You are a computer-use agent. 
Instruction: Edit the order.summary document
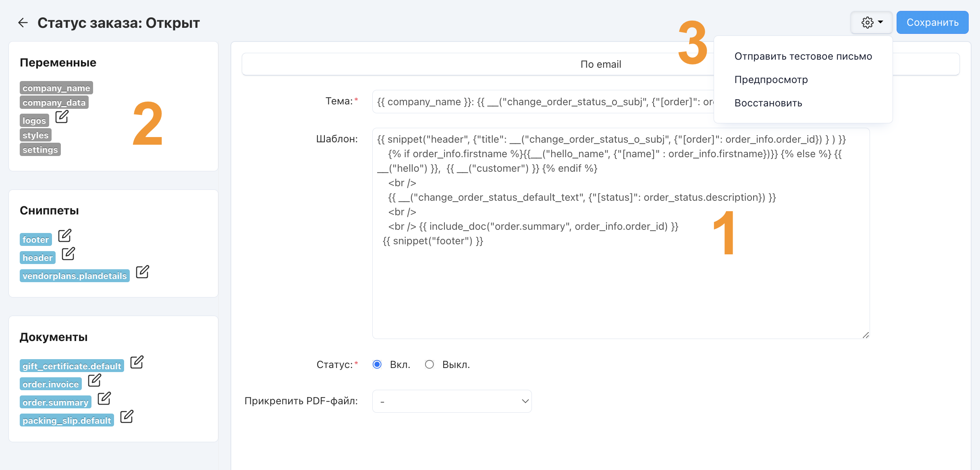point(104,399)
